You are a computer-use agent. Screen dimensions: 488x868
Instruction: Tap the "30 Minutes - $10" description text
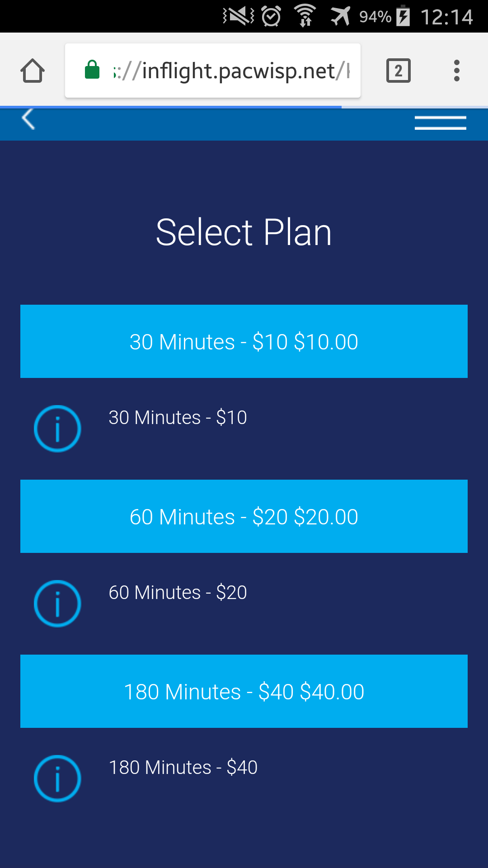coord(178,417)
